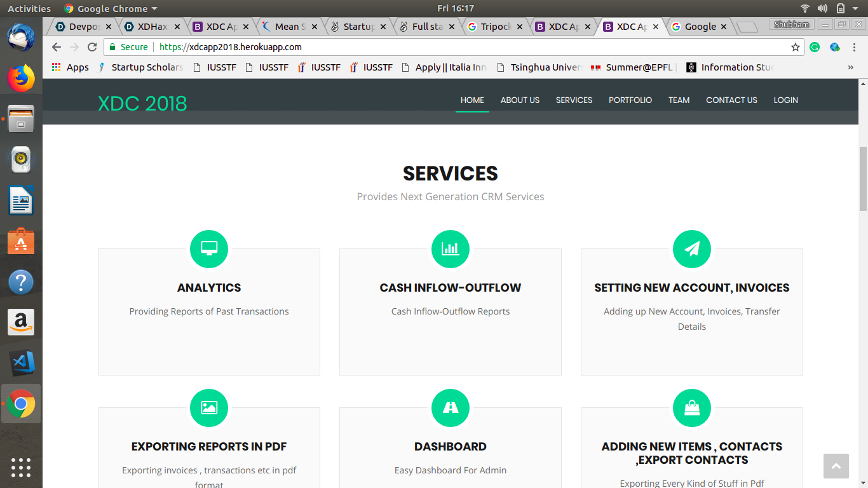Close the Google browser tab
Screen dimensions: 868x488
[724, 27]
